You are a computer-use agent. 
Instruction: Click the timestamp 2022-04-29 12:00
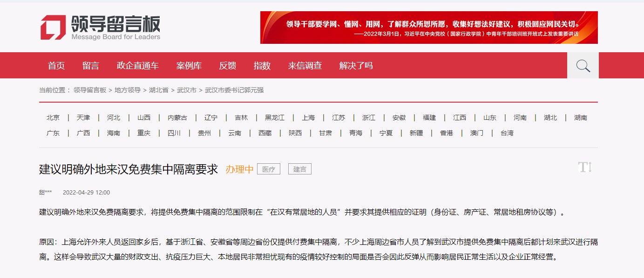[x=87, y=192]
